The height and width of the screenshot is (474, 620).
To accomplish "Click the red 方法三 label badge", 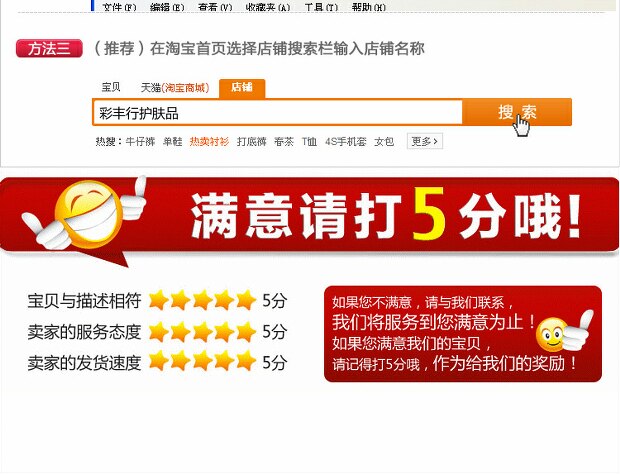I will pyautogui.click(x=49, y=49).
